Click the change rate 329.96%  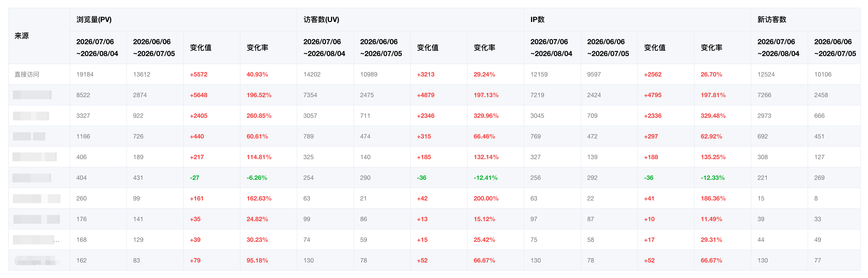pyautogui.click(x=486, y=116)
